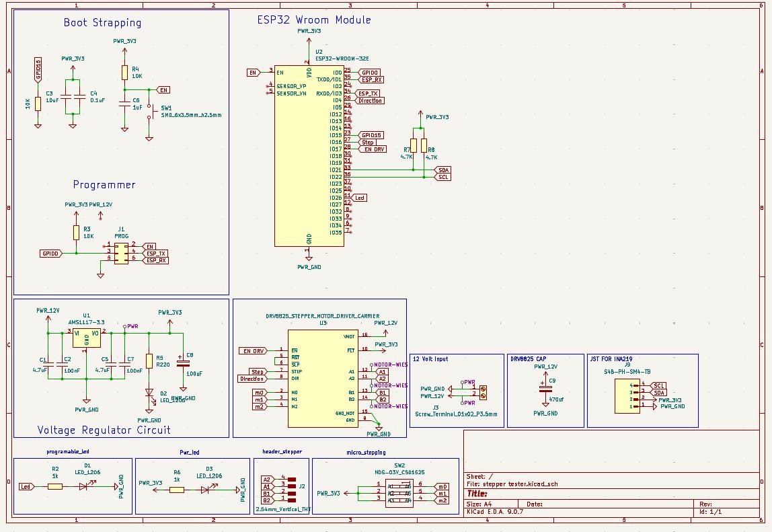Screen dimensions: 772x532
Task: Select J9 JST connector symbol
Action: coord(627,396)
